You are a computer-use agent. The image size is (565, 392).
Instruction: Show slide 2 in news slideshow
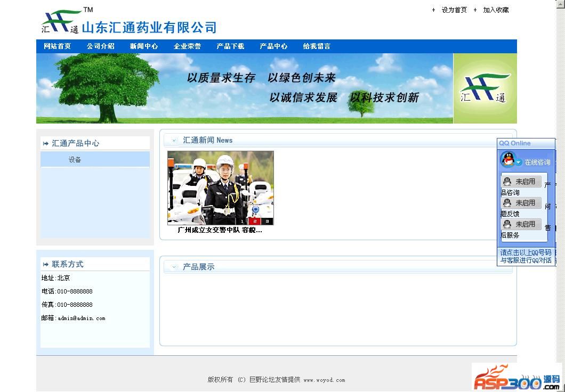coord(255,222)
